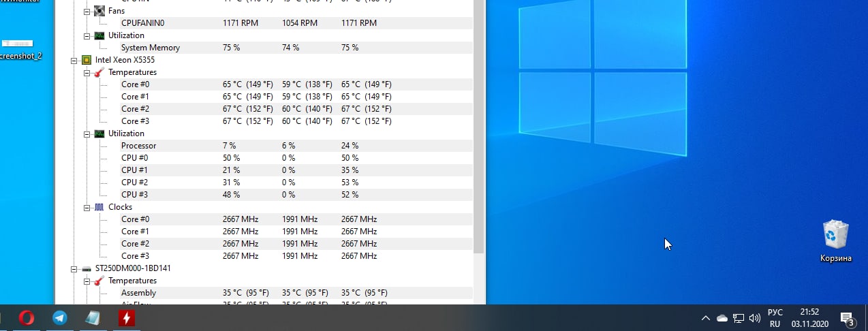Open Opera browser from the taskbar
Image resolution: width=868 pixels, height=331 pixels.
[27, 318]
